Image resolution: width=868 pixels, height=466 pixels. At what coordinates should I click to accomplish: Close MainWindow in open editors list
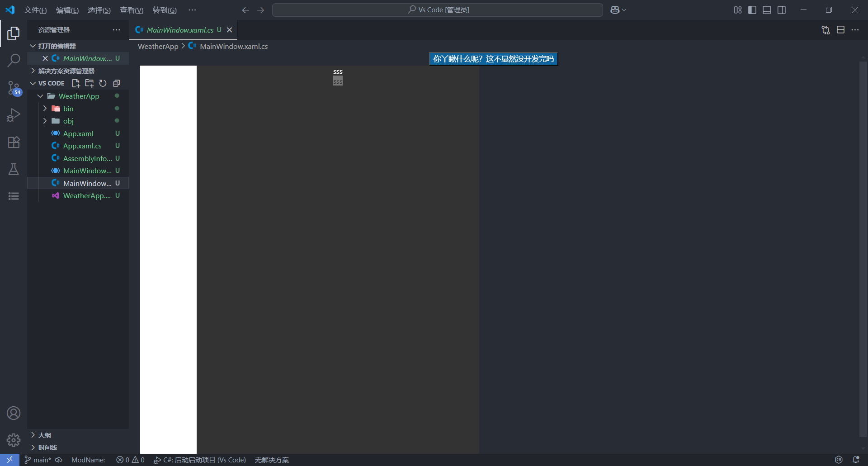(45, 58)
